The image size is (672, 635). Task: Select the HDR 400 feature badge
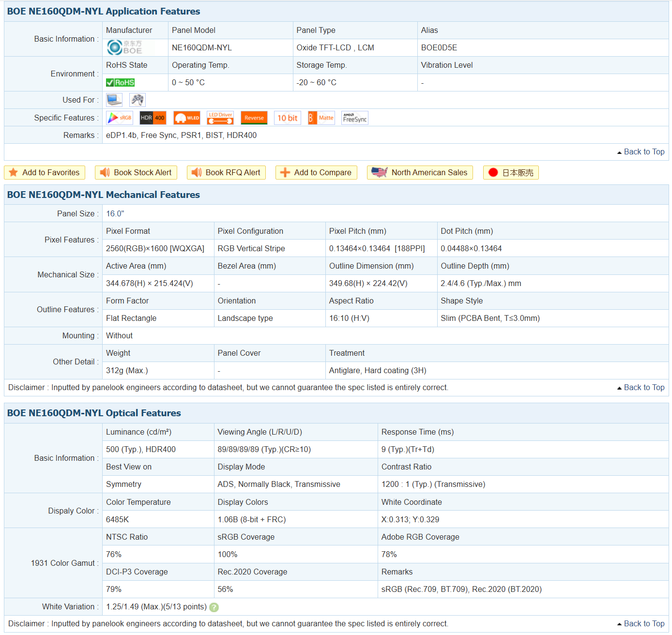point(153,118)
